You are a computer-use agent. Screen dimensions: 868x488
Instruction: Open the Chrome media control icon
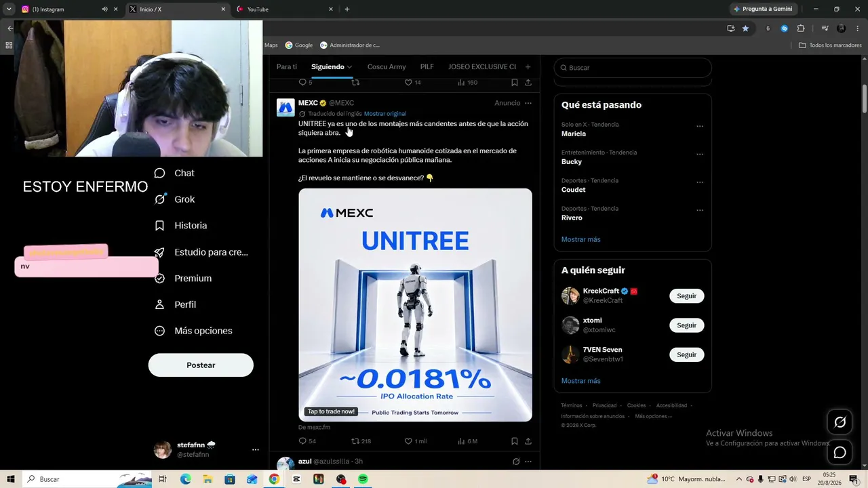(825, 28)
